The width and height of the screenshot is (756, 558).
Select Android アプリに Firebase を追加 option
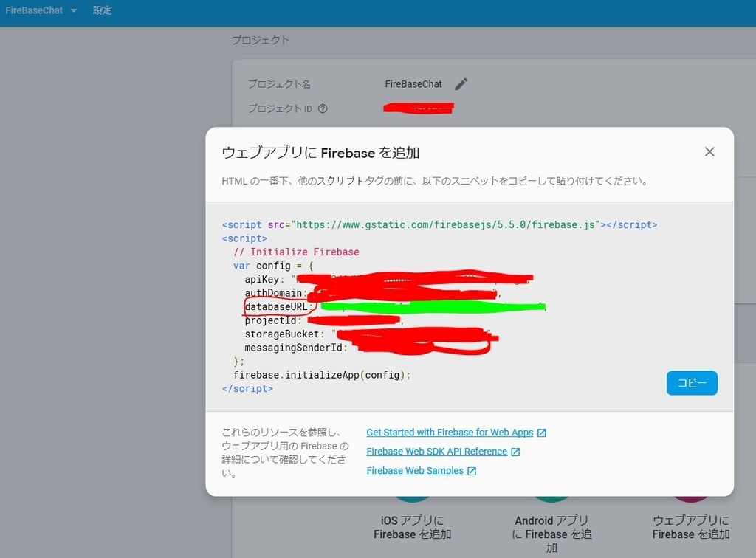click(551, 534)
